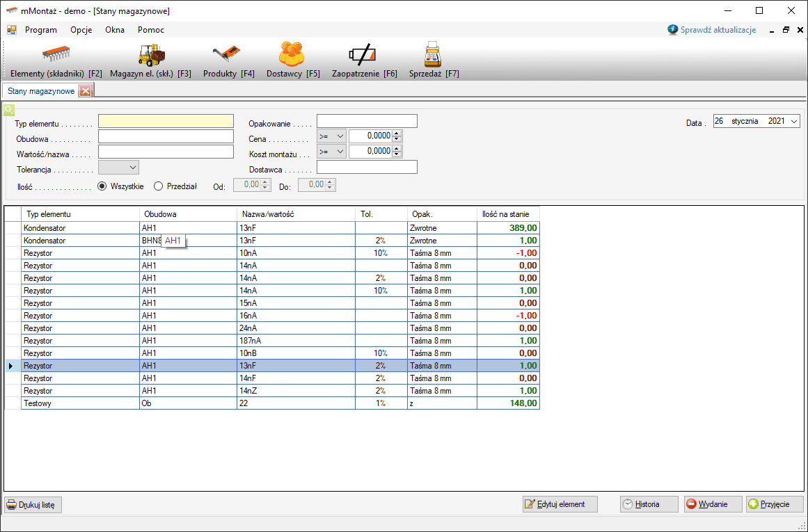This screenshot has height=532, width=808.
Task: Open Sprzedaż cash register icon
Action: (434, 54)
